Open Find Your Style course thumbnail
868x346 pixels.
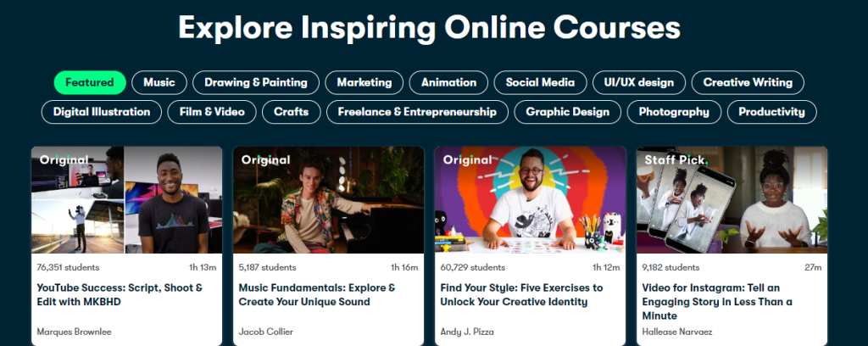coord(531,200)
